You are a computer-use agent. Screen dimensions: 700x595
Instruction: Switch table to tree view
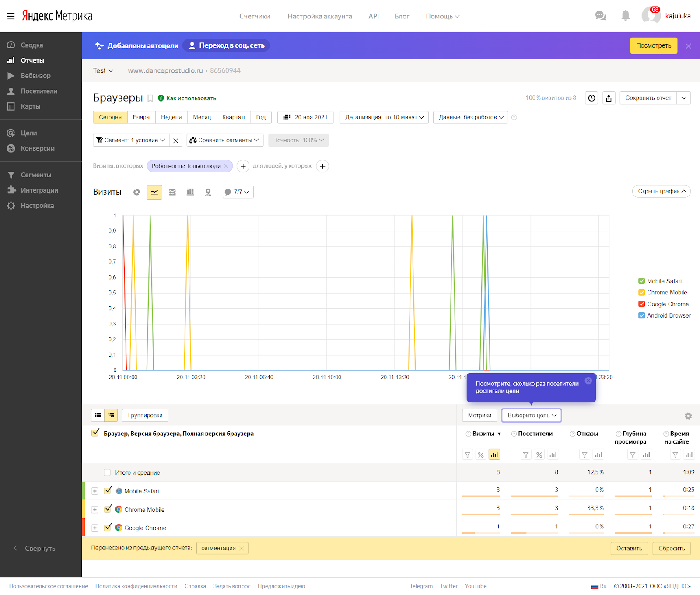(x=111, y=415)
